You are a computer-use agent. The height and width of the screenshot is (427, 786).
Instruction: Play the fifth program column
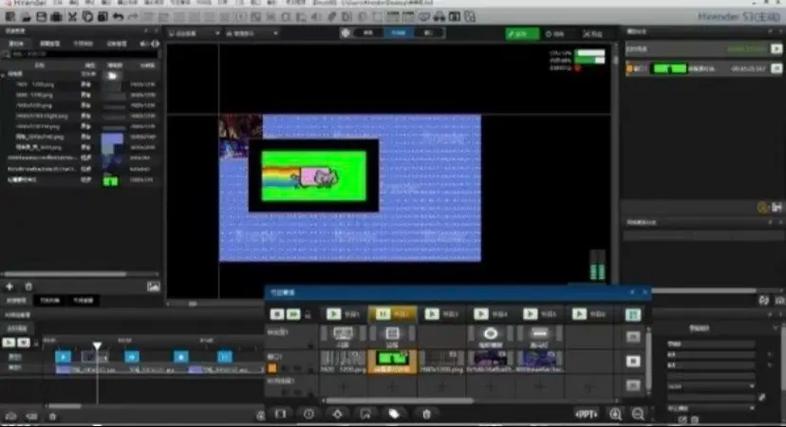[x=530, y=314]
